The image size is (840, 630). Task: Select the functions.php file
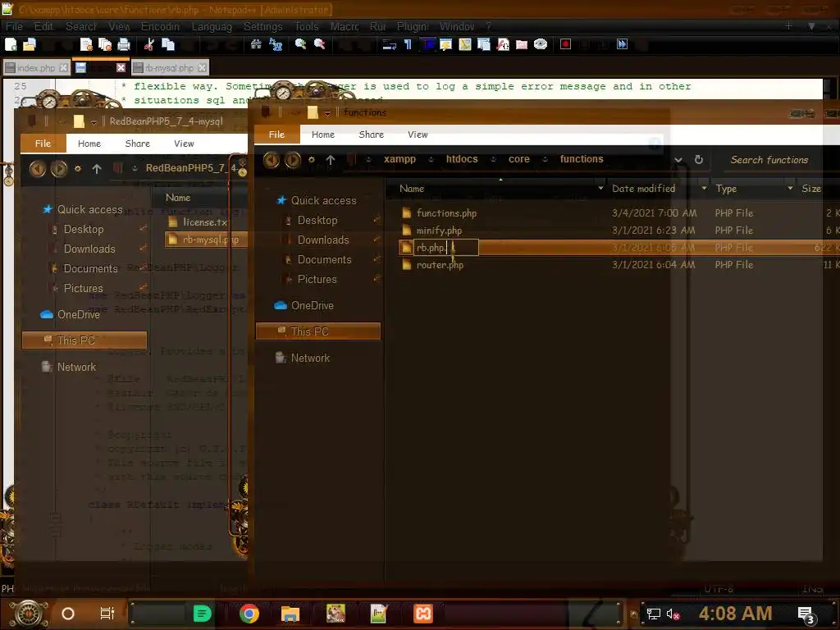click(x=446, y=213)
